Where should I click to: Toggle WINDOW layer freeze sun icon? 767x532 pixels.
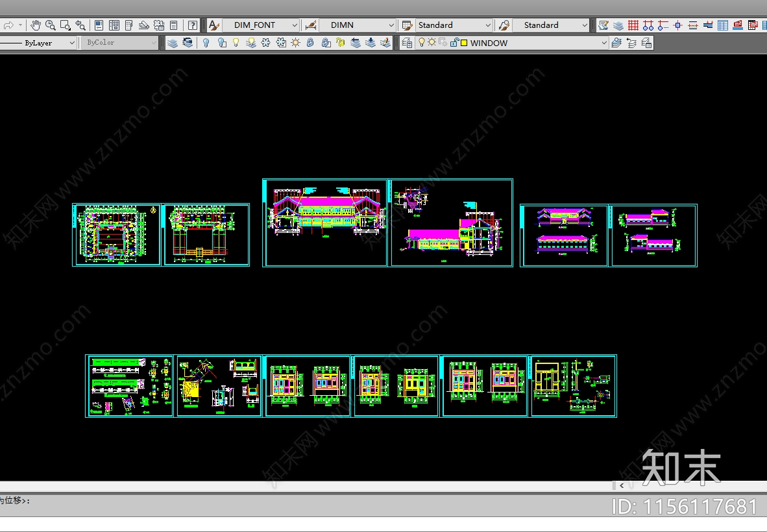point(432,43)
